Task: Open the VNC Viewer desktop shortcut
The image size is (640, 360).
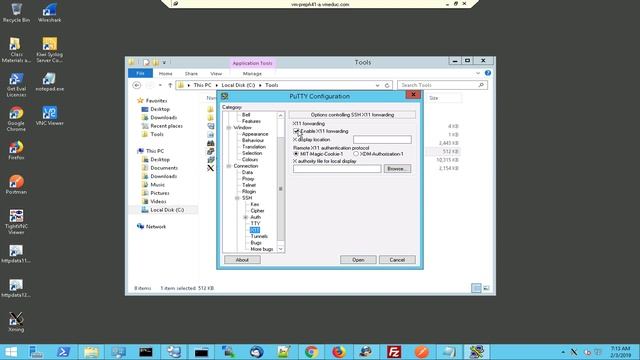Action: (x=49, y=116)
